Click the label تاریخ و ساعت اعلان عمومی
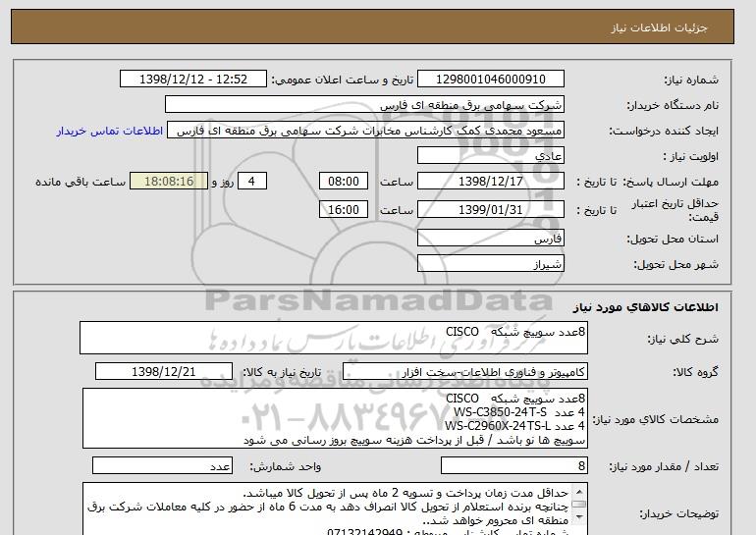This screenshot has width=756, height=535. [343, 80]
